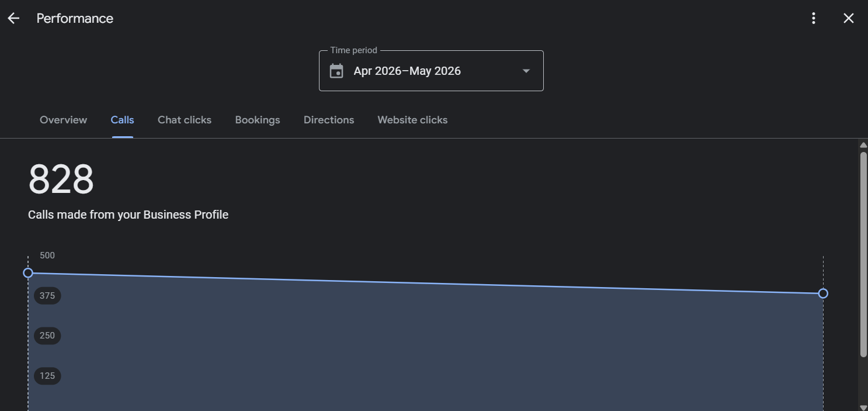
Task: Click the Performance title text
Action: coord(75,18)
